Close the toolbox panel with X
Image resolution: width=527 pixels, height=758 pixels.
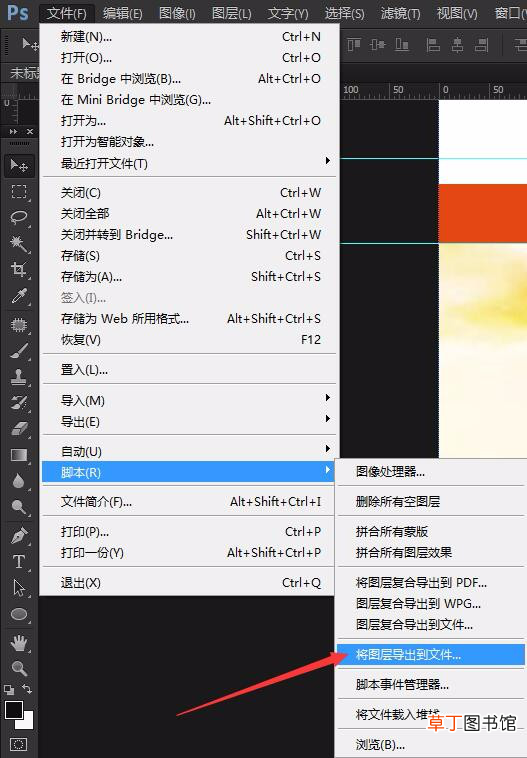coord(30,131)
